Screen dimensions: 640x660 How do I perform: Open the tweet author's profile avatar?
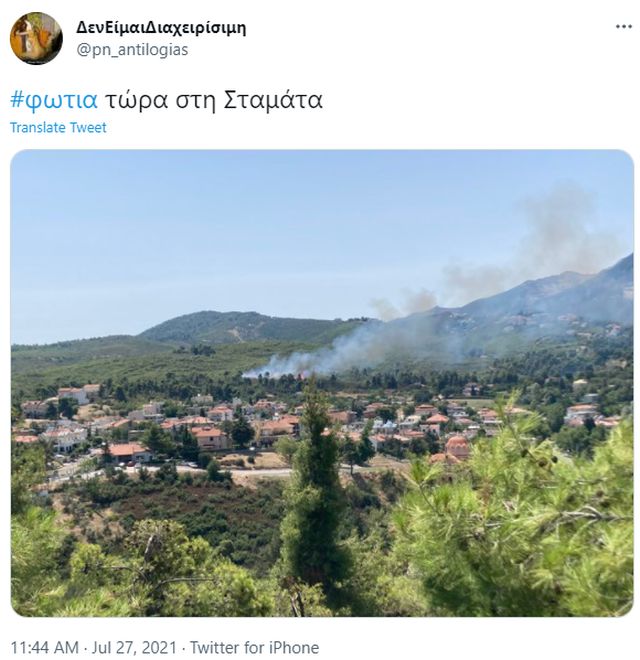click(x=36, y=38)
